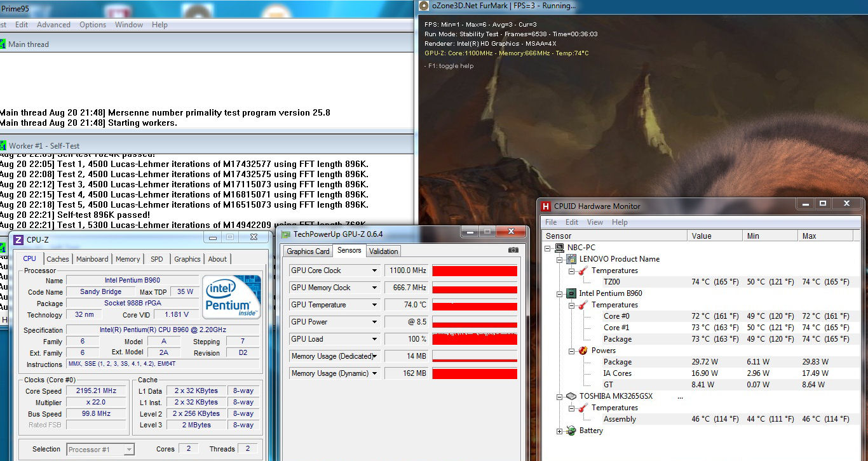868x461 pixels.
Task: Expand the Battery node
Action: click(560, 431)
